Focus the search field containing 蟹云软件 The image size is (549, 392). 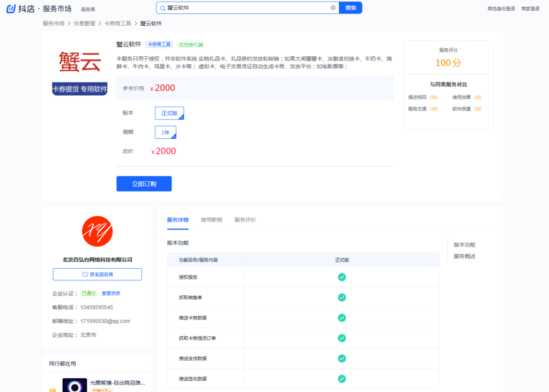[x=248, y=8]
